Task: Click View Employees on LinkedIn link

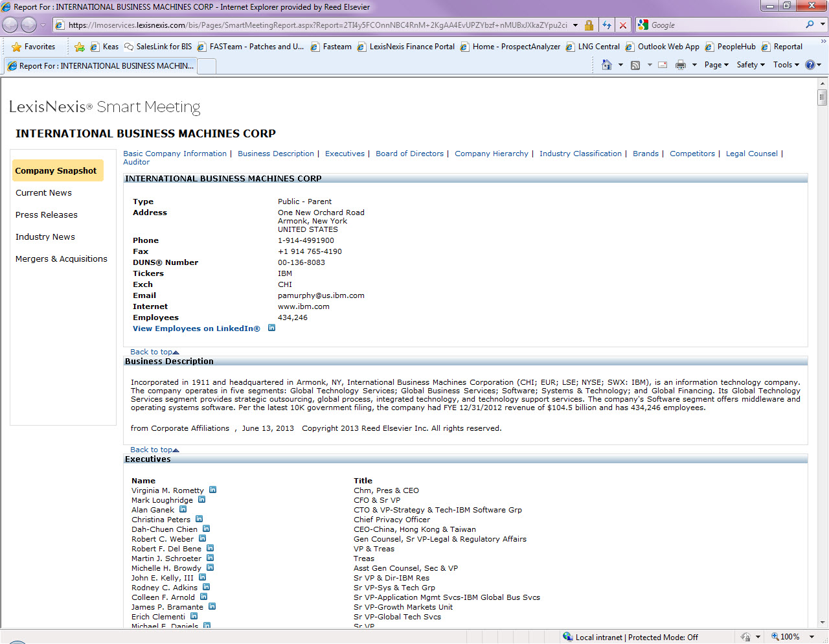Action: (196, 328)
